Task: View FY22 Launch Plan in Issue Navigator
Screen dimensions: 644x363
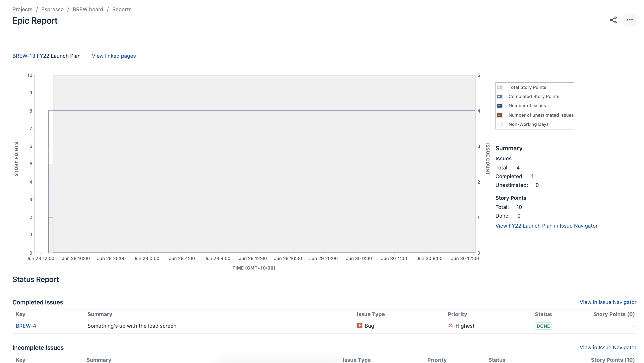Action: click(x=546, y=226)
